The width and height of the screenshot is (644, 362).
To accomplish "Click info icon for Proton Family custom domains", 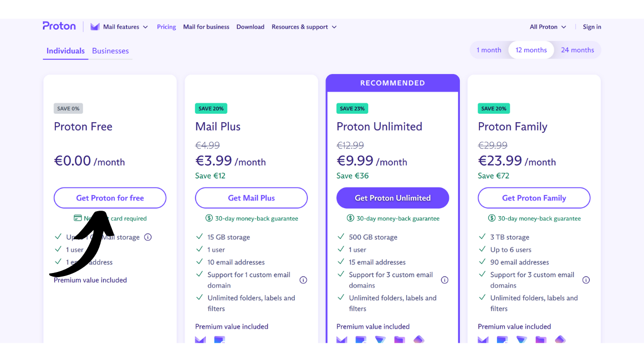I will coord(586,280).
